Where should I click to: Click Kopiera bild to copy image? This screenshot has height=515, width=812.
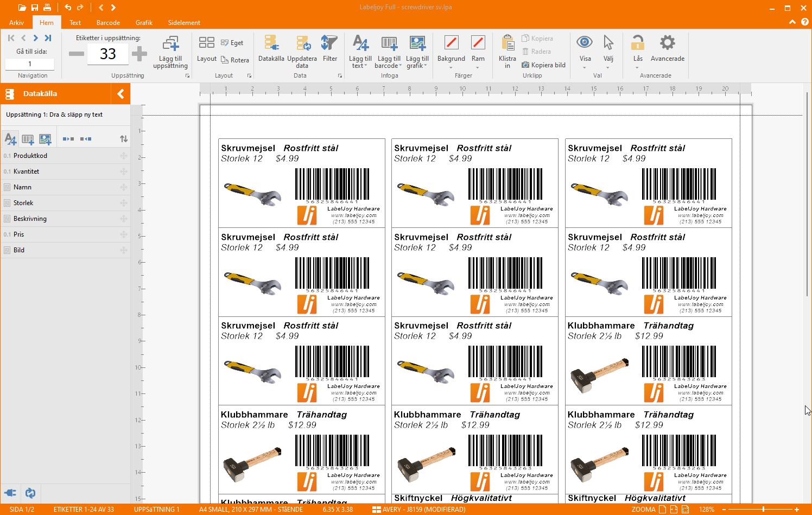coord(543,65)
